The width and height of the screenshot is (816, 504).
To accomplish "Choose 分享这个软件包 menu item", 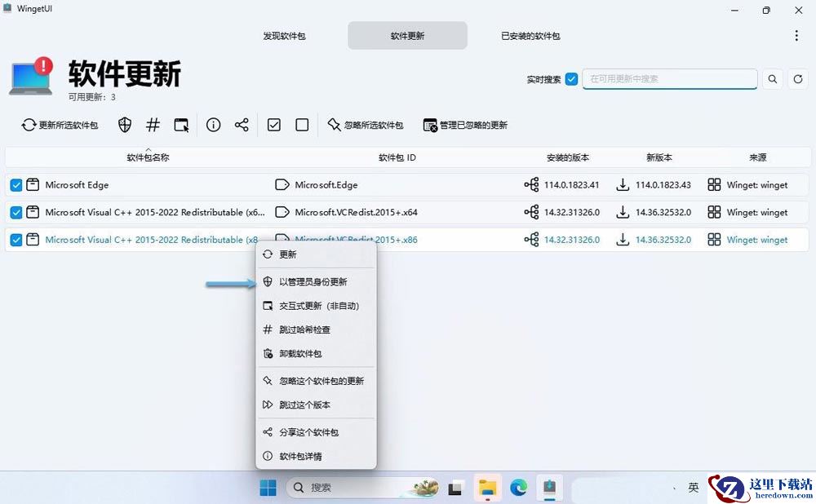I will (316, 432).
